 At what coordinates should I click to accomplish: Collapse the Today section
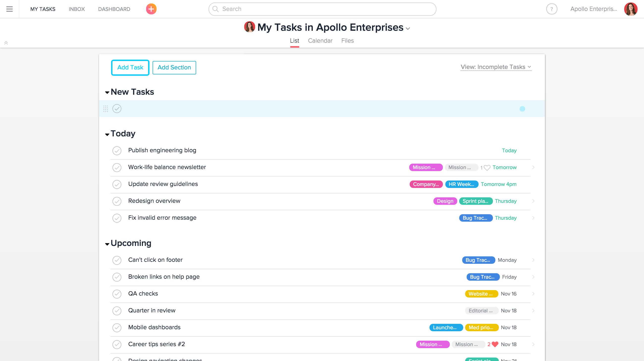click(x=107, y=134)
